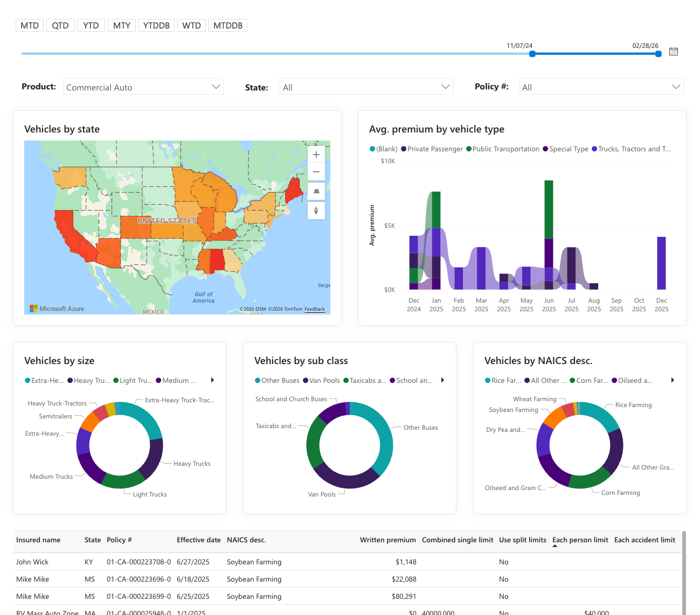Show more legend items in Vehicles by size
Image resolution: width=700 pixels, height=615 pixels.
(212, 380)
